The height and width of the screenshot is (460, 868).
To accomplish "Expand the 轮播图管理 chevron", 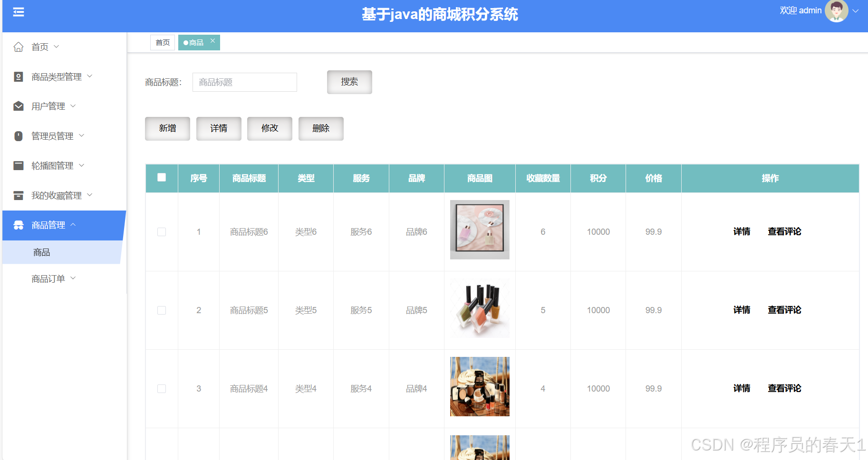I will click(x=82, y=165).
